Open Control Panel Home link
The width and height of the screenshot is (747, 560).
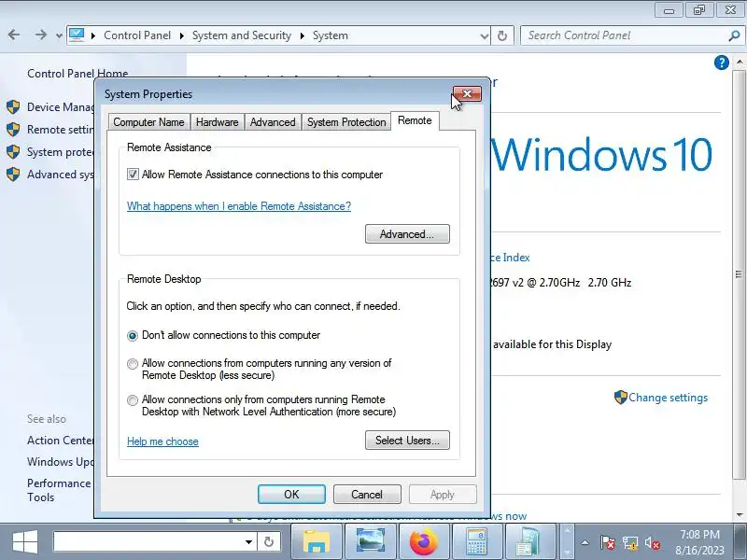[x=78, y=74]
